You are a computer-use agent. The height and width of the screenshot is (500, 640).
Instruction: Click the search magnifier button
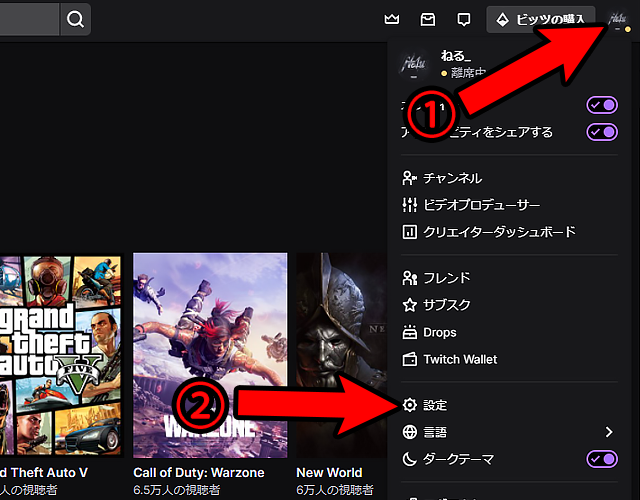click(76, 19)
